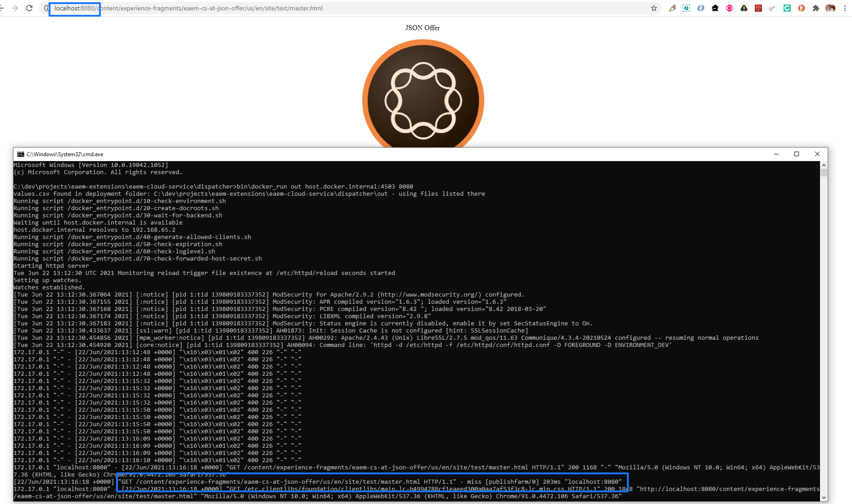Image resolution: width=852 pixels, height=504 pixels.
Task: Click 'Waiting until host.docker.internal is available' line
Action: click(98, 223)
